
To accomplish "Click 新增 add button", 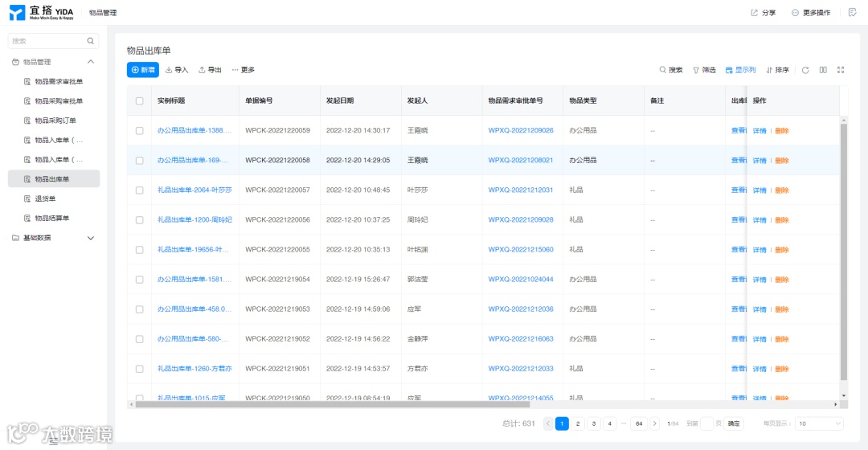I will 143,70.
